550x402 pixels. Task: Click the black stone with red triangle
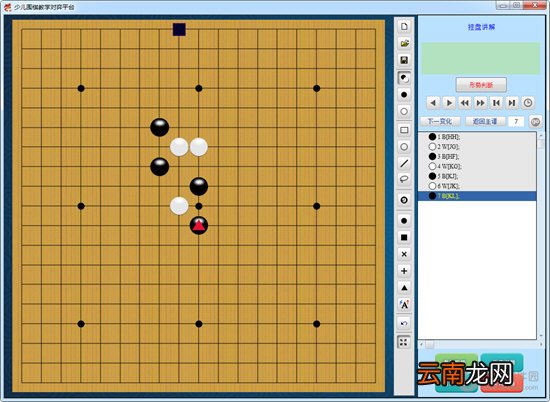[x=199, y=226]
